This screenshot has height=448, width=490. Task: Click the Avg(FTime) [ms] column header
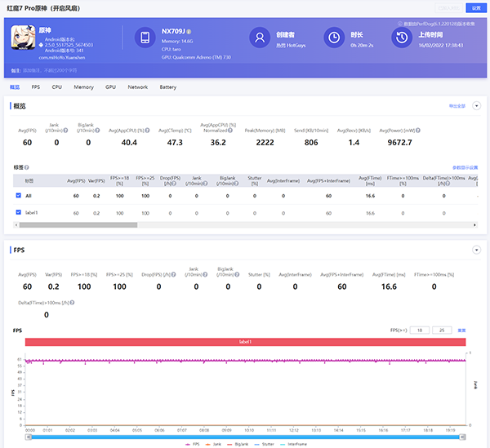click(370, 181)
